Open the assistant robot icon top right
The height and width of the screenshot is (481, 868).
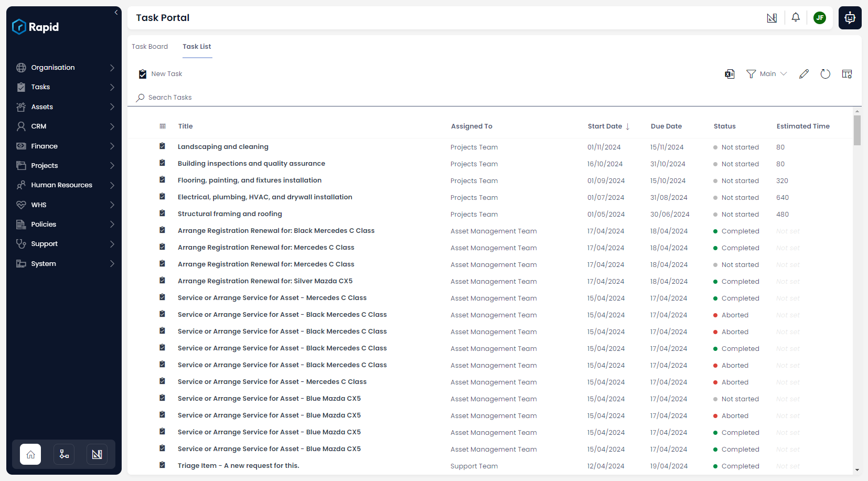[x=850, y=18]
